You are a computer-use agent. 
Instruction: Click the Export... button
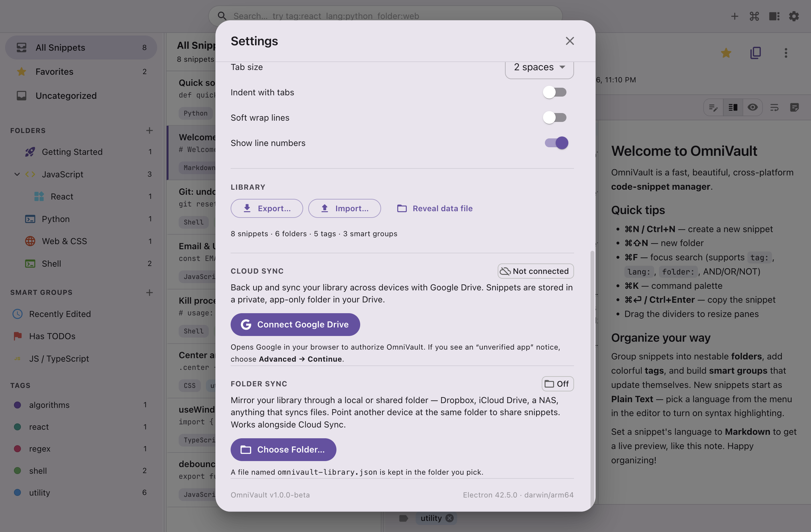tap(266, 208)
